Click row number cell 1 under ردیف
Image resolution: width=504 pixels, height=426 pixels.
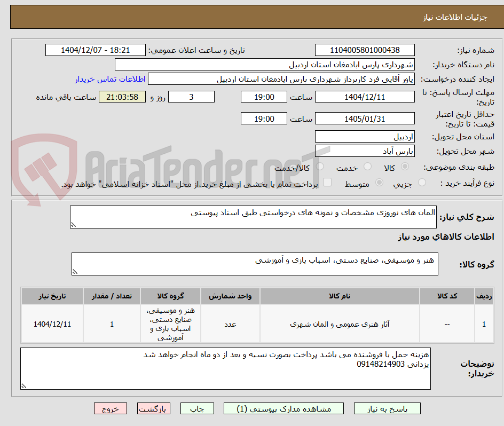[484, 324]
